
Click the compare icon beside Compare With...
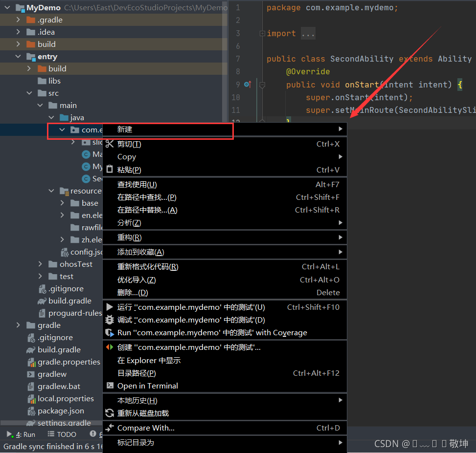(x=110, y=428)
